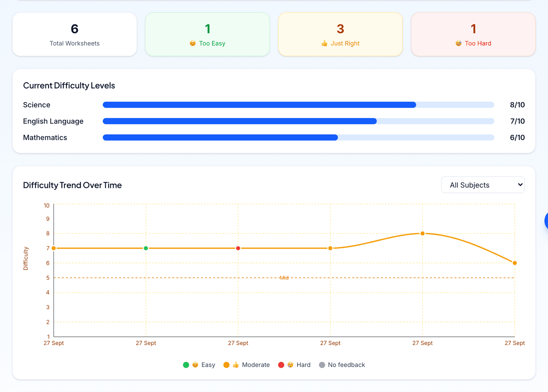548x392 pixels.
Task: Open the All Subjects dropdown
Action: pyautogui.click(x=483, y=185)
